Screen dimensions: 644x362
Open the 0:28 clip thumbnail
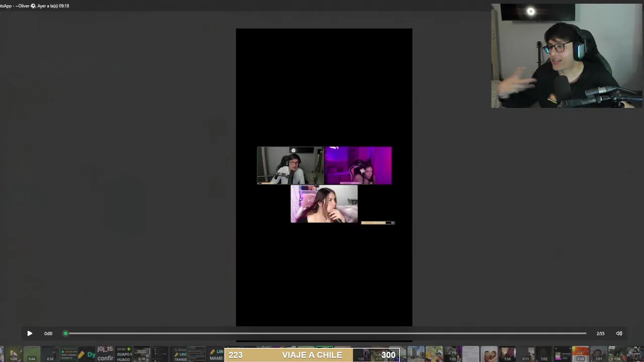coord(14,354)
